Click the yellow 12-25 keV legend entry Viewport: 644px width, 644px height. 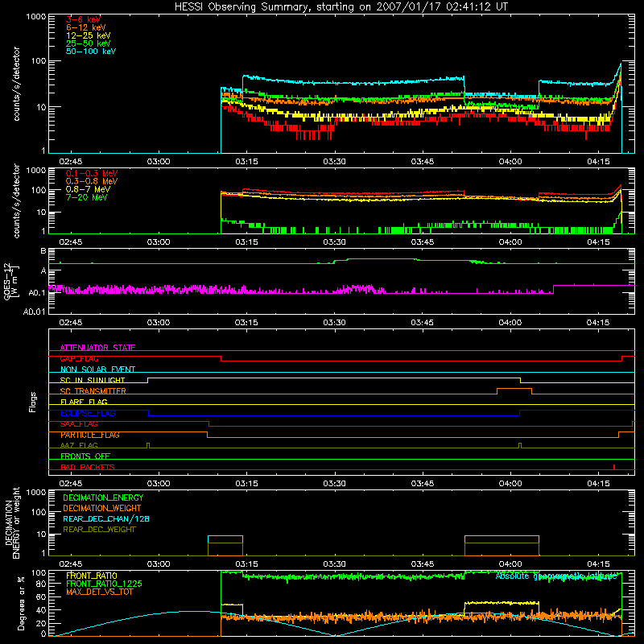click(89, 35)
